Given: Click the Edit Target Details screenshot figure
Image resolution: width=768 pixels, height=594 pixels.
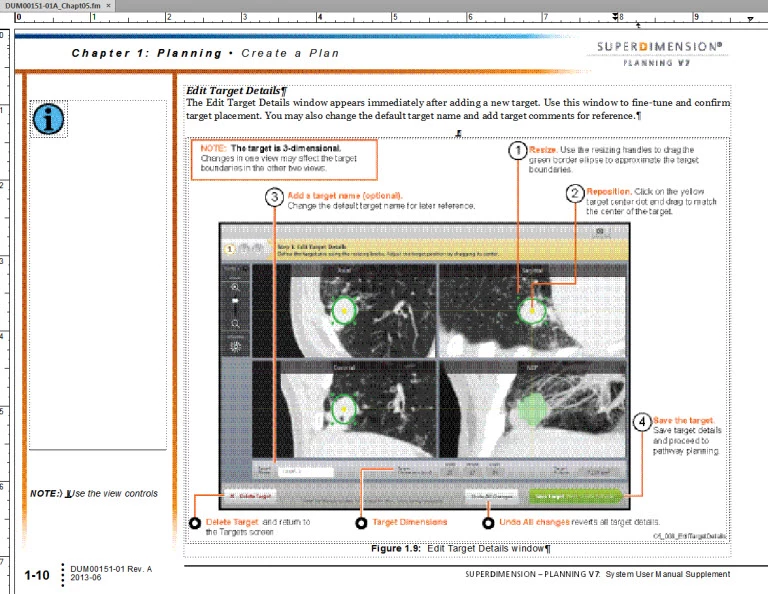Looking at the screenshot, I should click(x=424, y=366).
